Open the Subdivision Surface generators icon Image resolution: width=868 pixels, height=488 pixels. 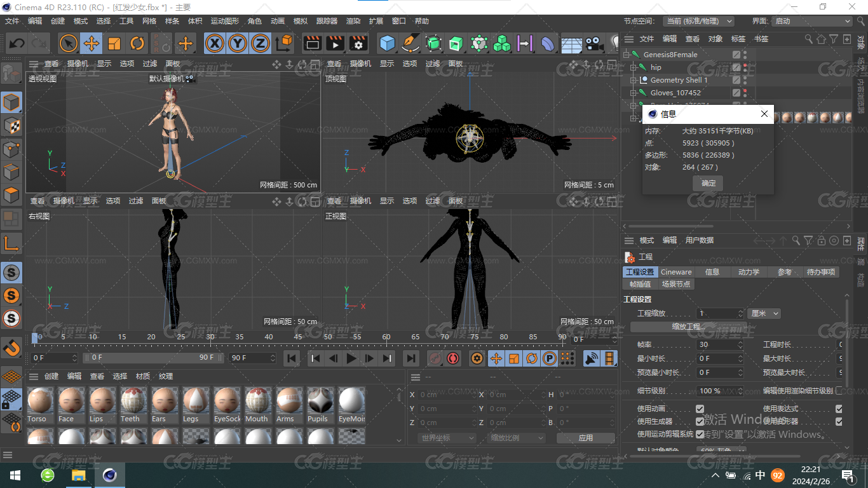433,44
